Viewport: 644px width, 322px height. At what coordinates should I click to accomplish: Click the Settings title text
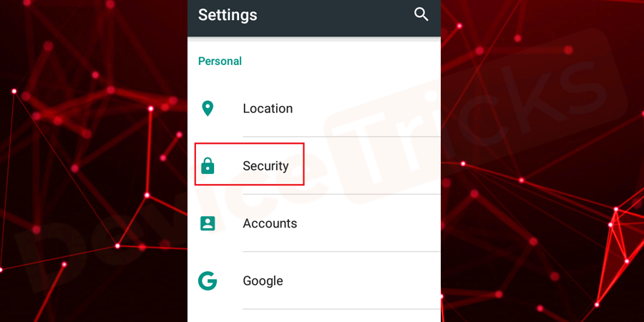pos(228,14)
